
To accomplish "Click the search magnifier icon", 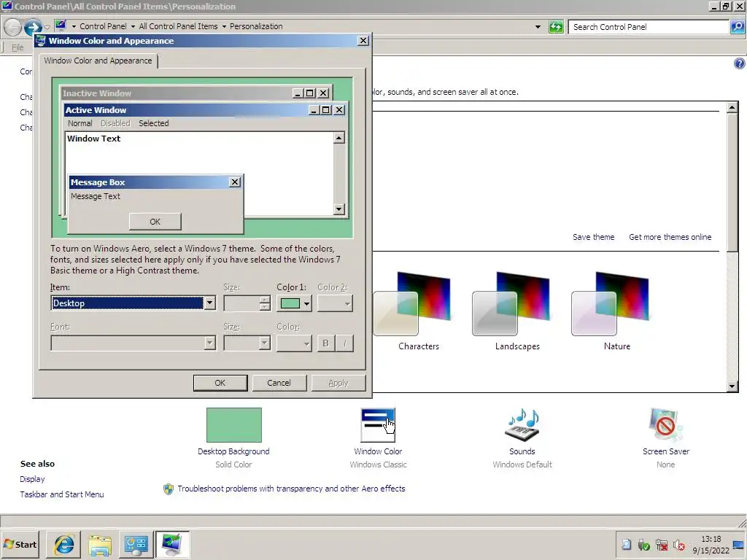I will (737, 27).
